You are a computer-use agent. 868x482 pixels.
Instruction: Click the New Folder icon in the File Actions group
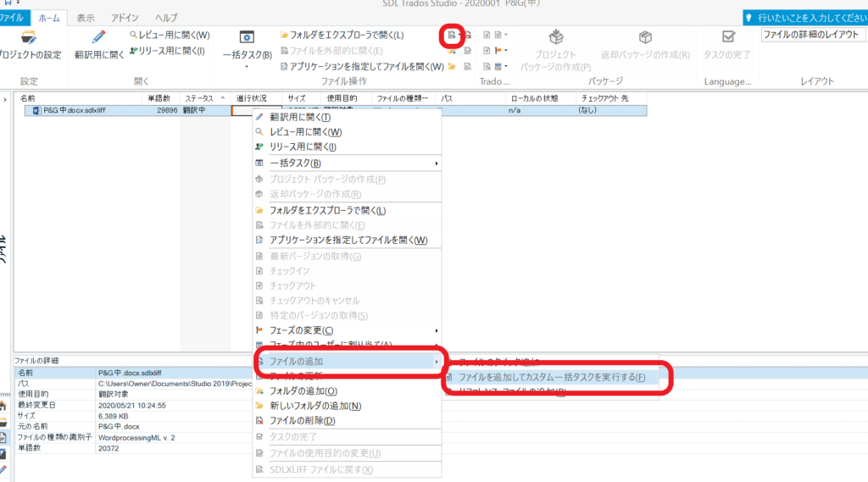(452, 66)
